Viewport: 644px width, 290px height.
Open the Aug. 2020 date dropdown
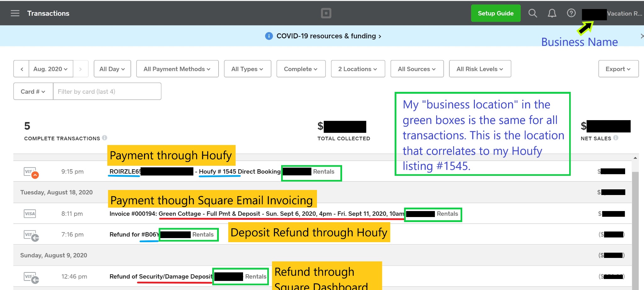(51, 69)
